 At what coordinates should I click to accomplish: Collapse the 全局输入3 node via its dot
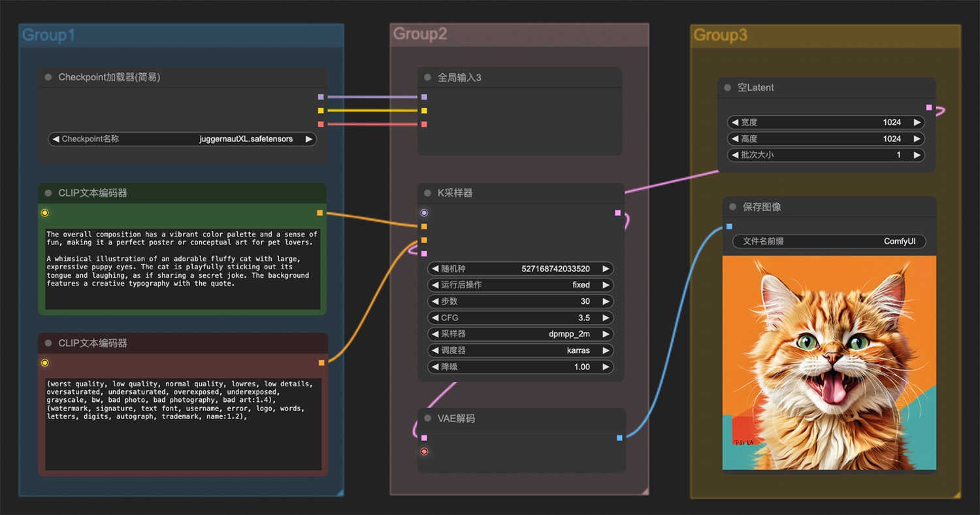(428, 78)
